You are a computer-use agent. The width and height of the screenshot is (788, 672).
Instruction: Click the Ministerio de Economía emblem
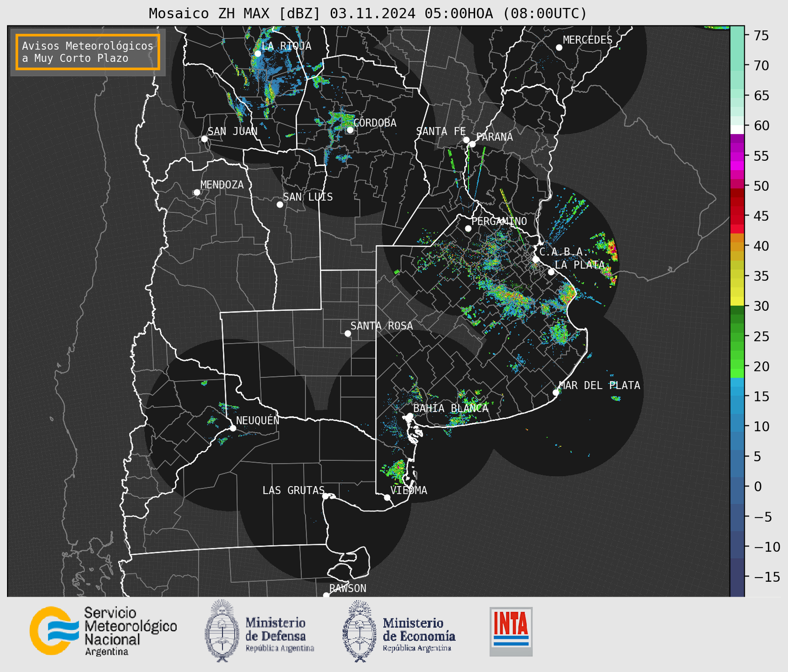click(360, 631)
